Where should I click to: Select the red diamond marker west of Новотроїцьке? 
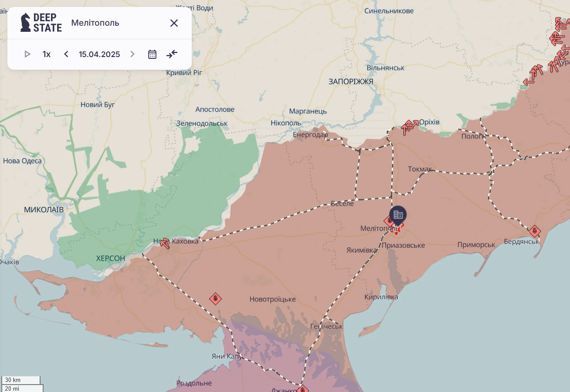(x=215, y=298)
